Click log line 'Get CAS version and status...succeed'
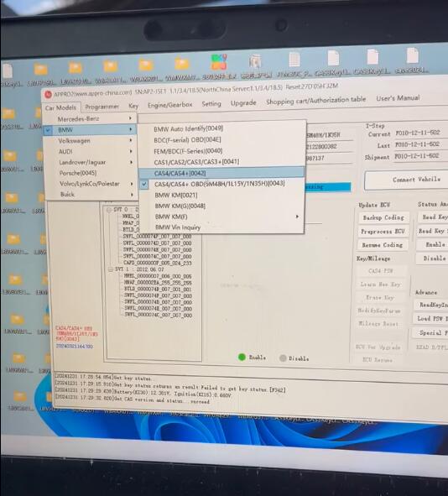 (133, 399)
